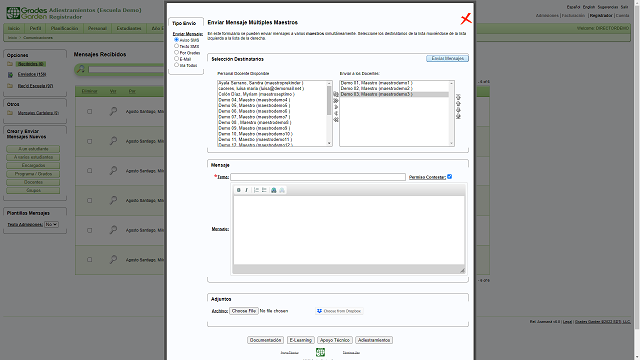
Task: Insert bulleted list in message editor
Action: click(264, 190)
